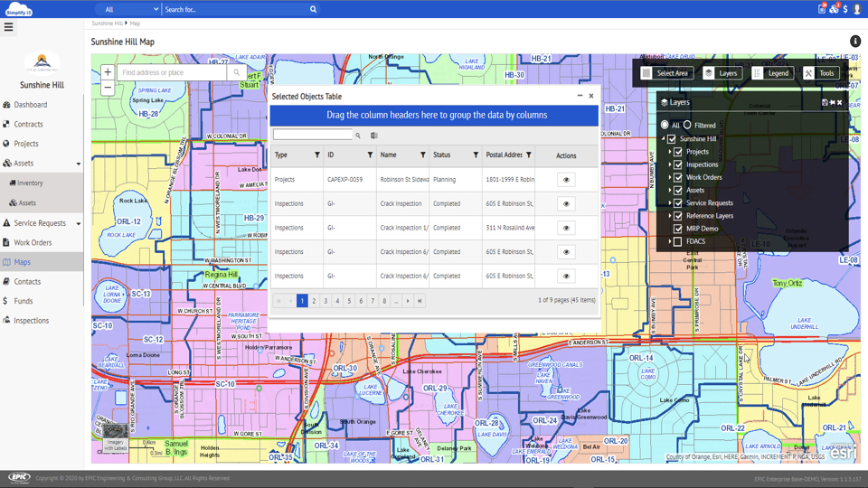Open the hamburger sidebar menu

pos(9,27)
